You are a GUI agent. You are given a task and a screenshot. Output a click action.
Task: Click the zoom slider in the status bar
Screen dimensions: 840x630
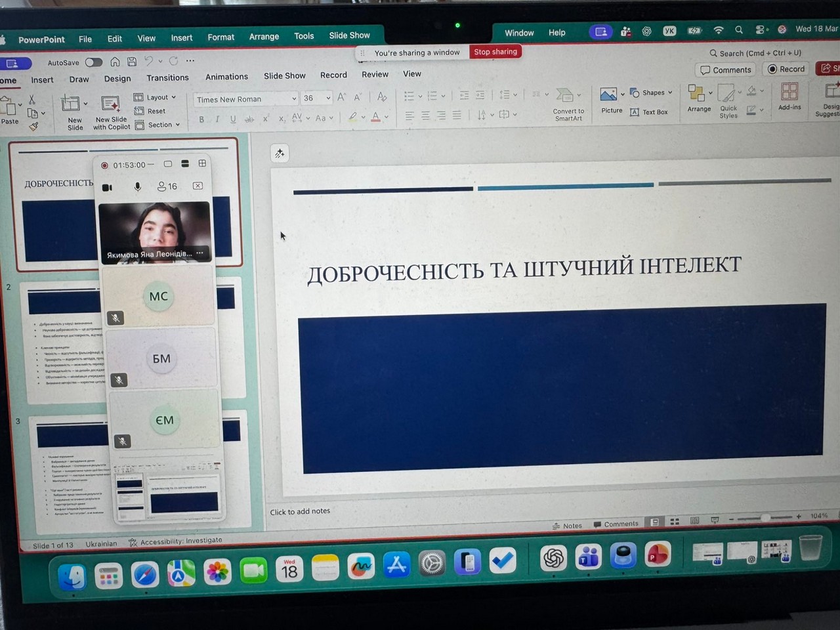tap(765, 518)
